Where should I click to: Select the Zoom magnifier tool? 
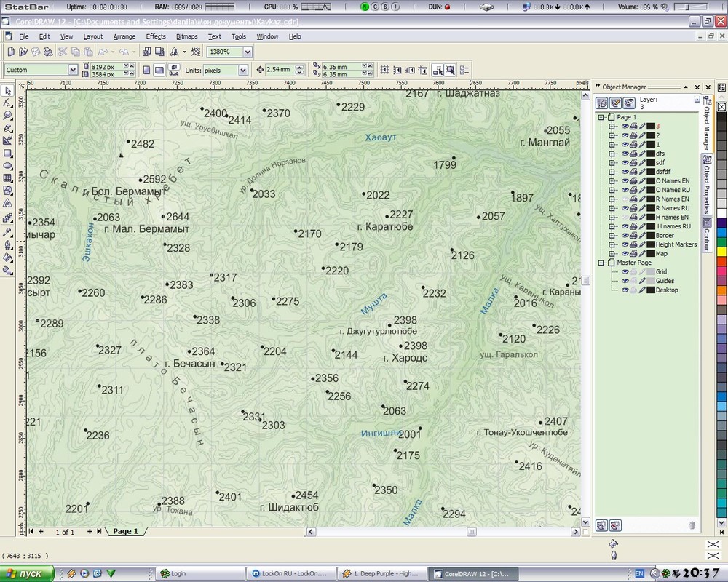7,116
